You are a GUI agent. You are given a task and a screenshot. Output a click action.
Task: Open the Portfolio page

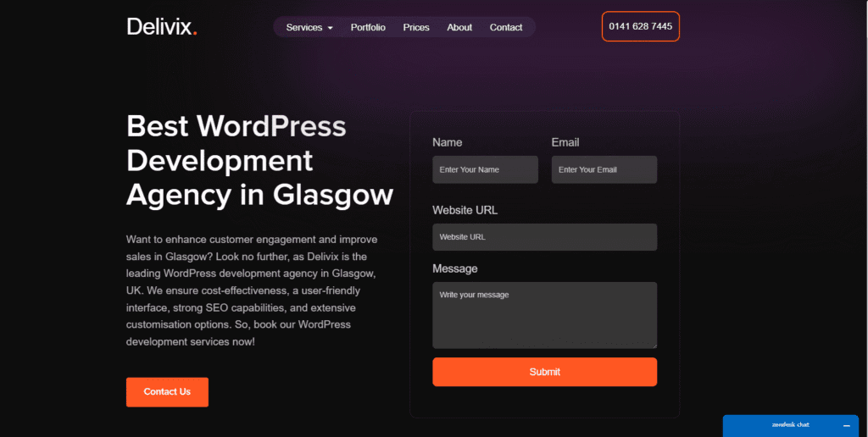368,27
